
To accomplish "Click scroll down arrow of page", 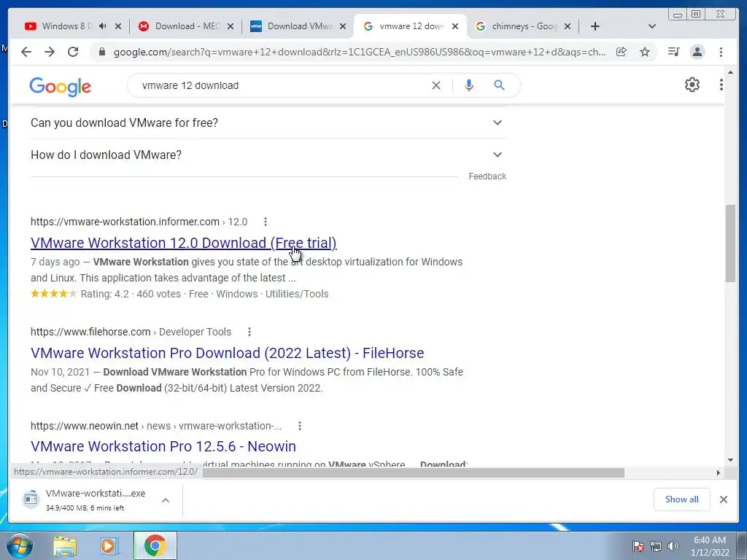I will coord(731,460).
